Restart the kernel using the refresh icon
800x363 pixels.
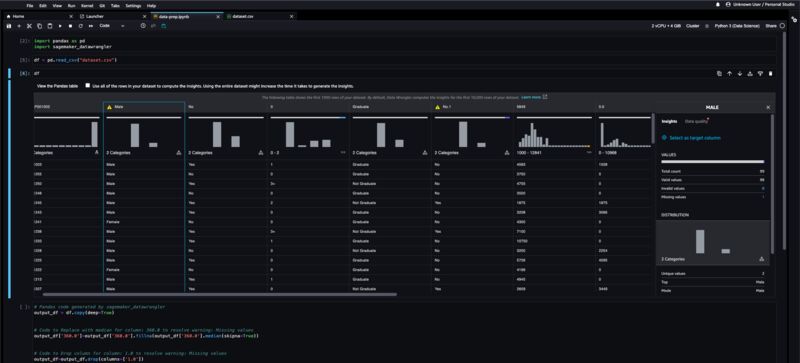coord(81,26)
